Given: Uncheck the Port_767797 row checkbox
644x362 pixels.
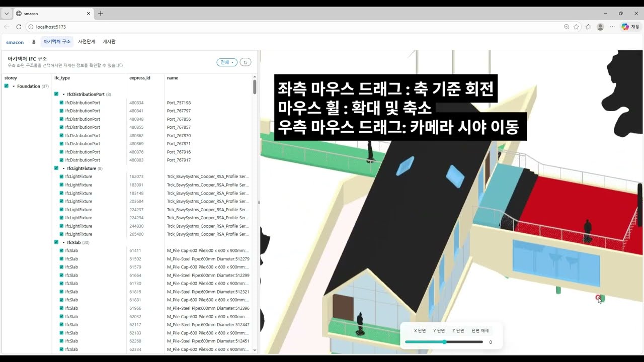Looking at the screenshot, I should (x=61, y=111).
